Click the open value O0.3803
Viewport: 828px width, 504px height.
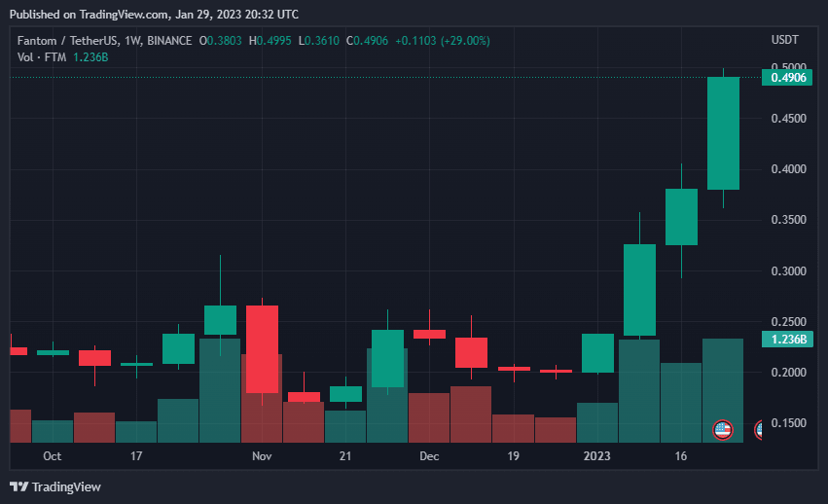220,41
